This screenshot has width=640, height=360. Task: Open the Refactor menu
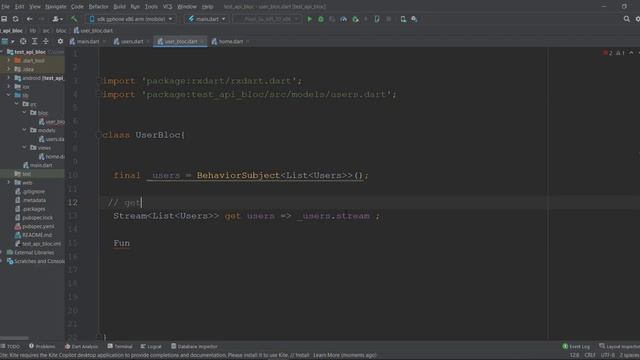coord(98,7)
